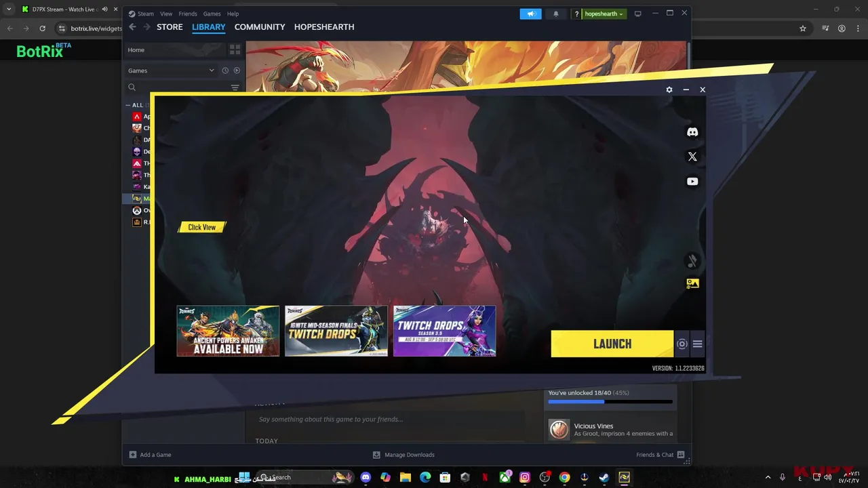The image size is (868, 488).
Task: Open Instagram from the taskbar
Action: [x=525, y=477]
